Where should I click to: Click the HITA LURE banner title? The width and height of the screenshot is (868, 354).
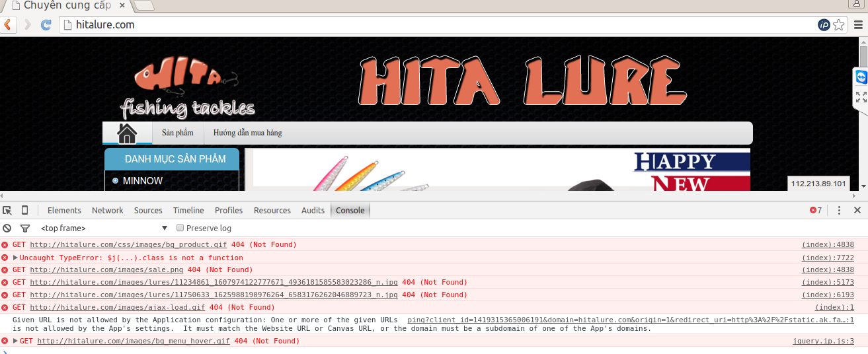pyautogui.click(x=524, y=81)
